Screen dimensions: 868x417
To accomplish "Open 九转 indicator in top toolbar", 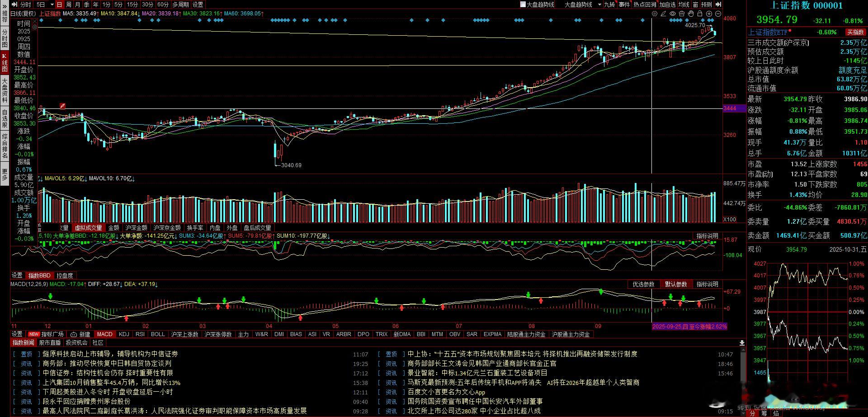I will tap(610, 5).
